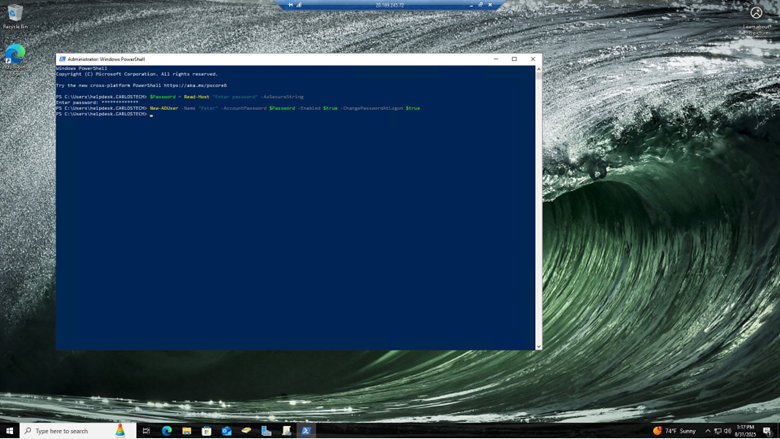
Task: Open Microsoft Edge desktop shortcut
Action: [15, 54]
